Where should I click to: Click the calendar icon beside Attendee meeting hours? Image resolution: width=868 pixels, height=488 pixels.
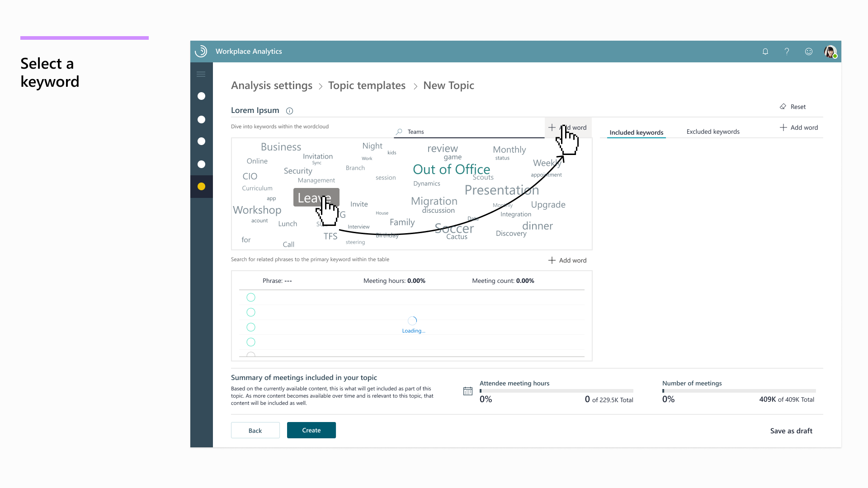[x=468, y=390]
